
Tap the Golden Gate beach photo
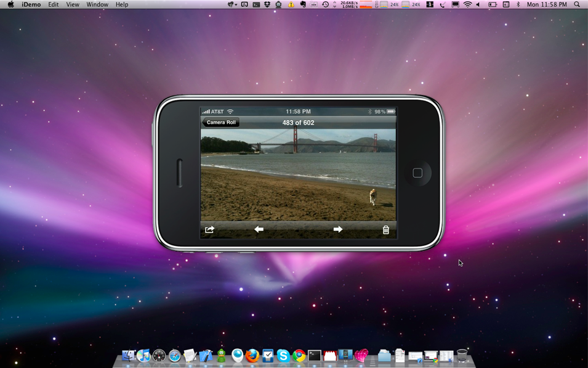click(x=298, y=174)
